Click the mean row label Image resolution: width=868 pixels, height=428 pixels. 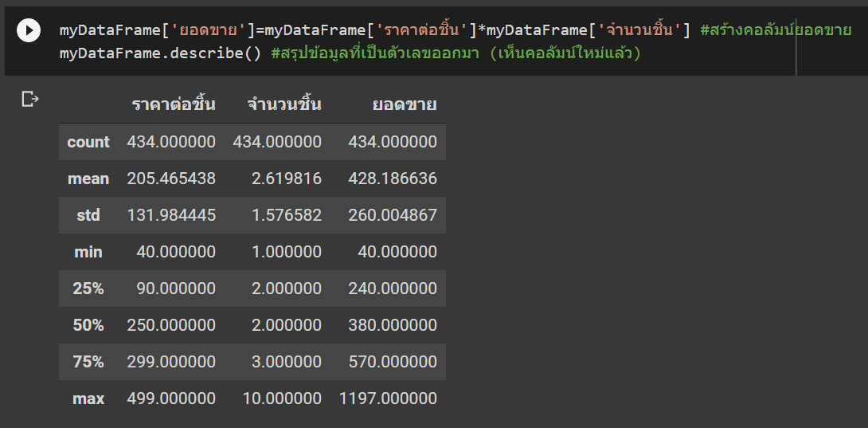click(x=88, y=179)
